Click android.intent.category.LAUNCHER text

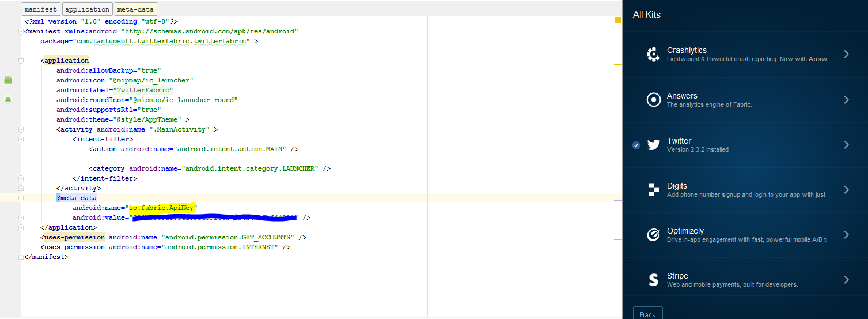pos(250,168)
